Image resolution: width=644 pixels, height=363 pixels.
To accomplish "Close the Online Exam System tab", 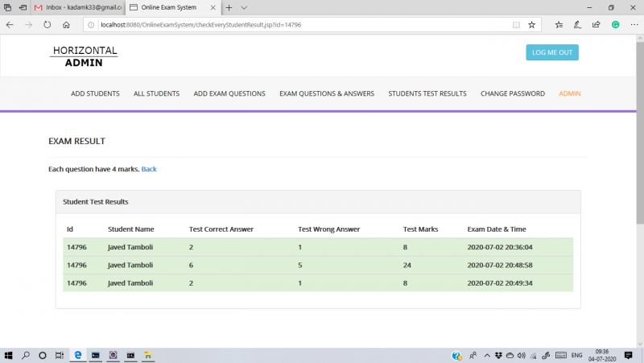I will click(x=213, y=8).
